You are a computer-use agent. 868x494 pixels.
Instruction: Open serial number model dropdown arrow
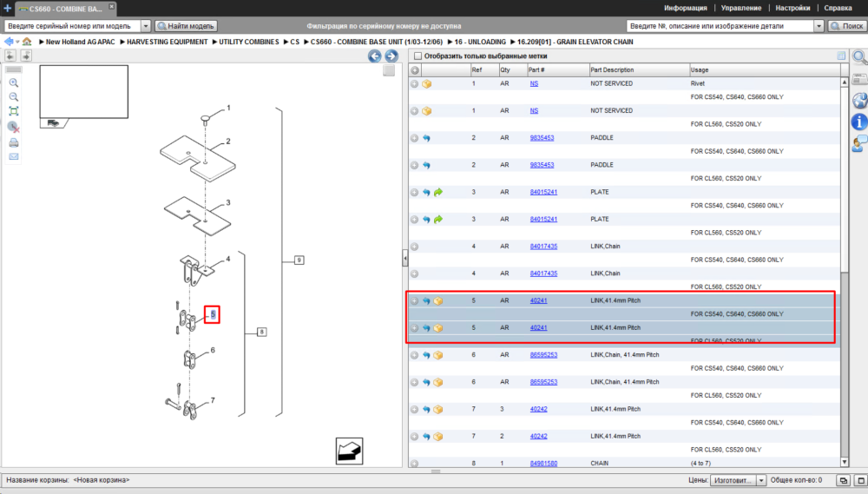[x=146, y=26]
